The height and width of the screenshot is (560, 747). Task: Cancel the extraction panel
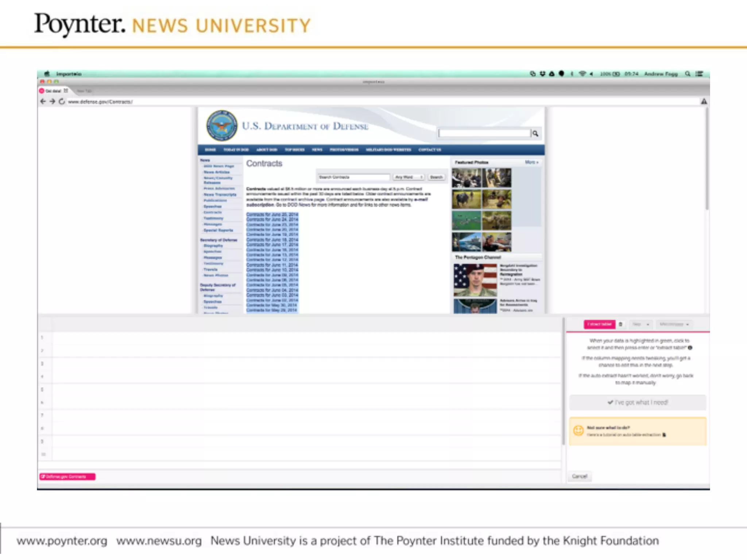pyautogui.click(x=579, y=476)
